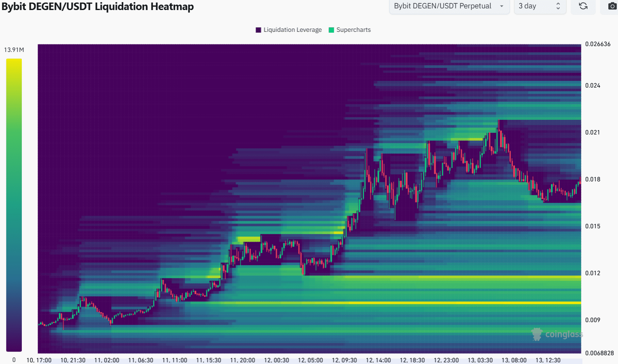Click the 0.026636 price axis label

point(598,44)
